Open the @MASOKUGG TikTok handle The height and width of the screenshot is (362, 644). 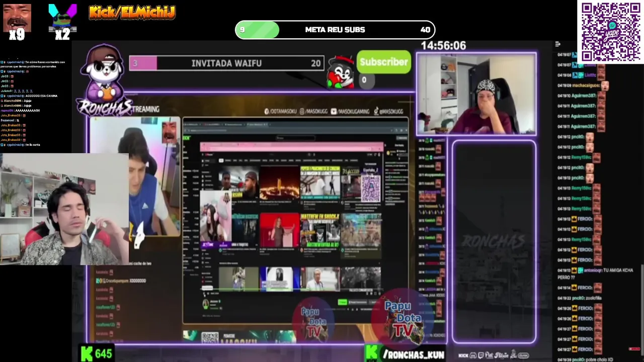coord(388,111)
